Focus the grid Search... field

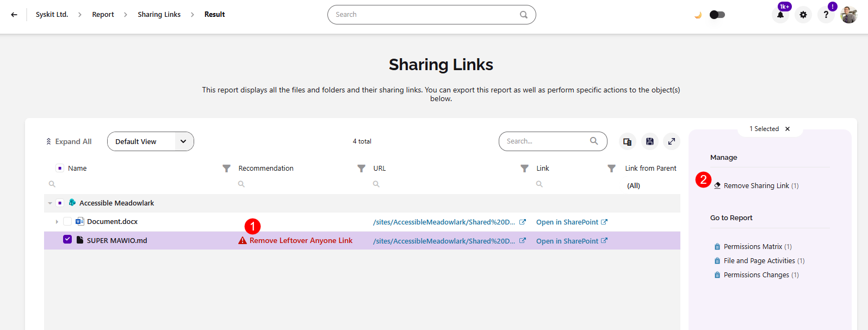click(x=553, y=141)
